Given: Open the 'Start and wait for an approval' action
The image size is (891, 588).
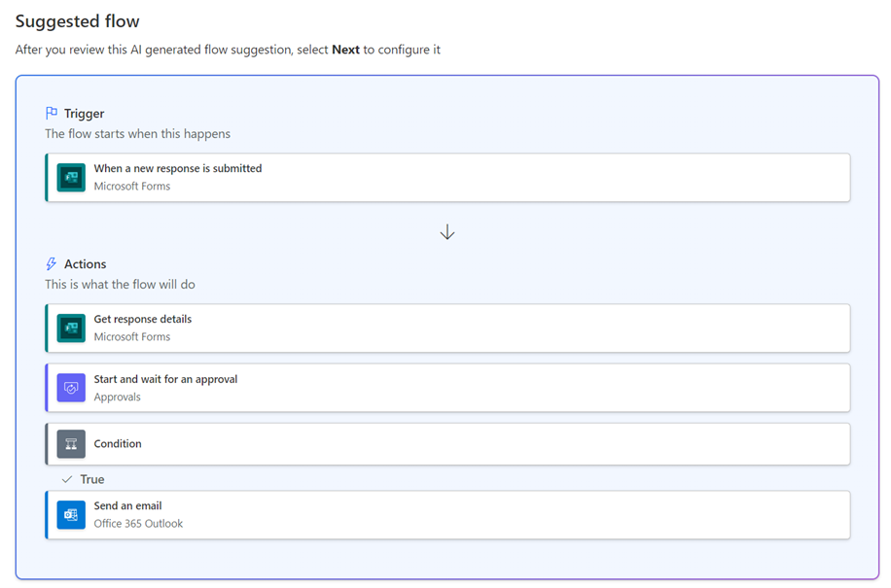Looking at the screenshot, I should click(165, 379).
